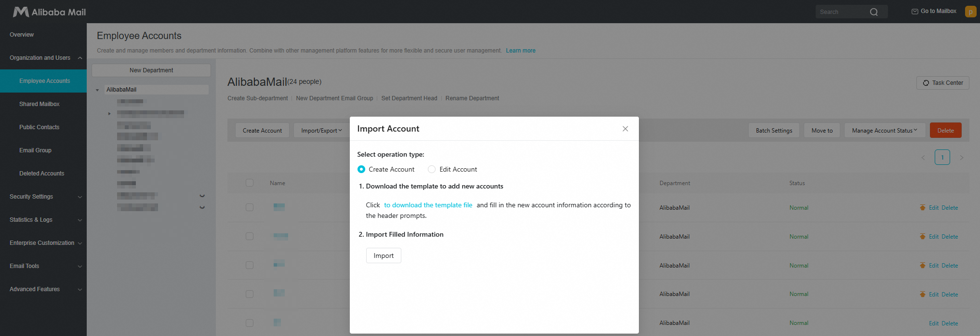Screen dimensions: 980x336
Task: Click the Department column header
Action: click(x=675, y=183)
